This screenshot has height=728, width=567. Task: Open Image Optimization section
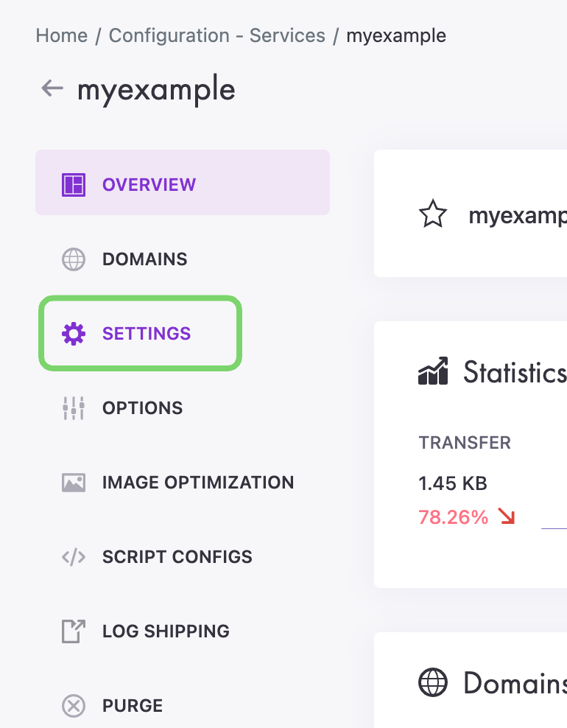(197, 483)
